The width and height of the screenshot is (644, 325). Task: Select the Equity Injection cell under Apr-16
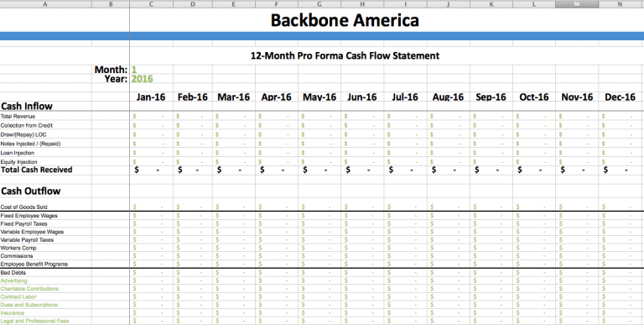tap(277, 162)
